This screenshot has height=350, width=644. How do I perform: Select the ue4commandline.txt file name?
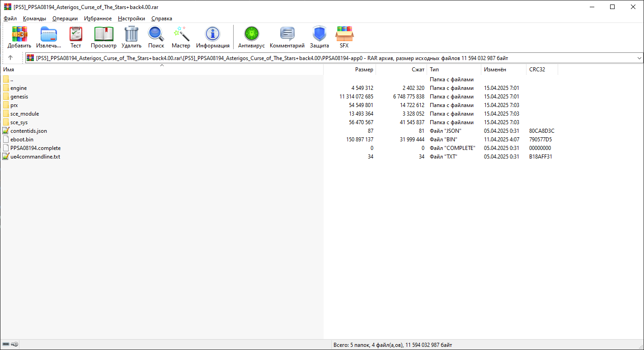pos(35,157)
